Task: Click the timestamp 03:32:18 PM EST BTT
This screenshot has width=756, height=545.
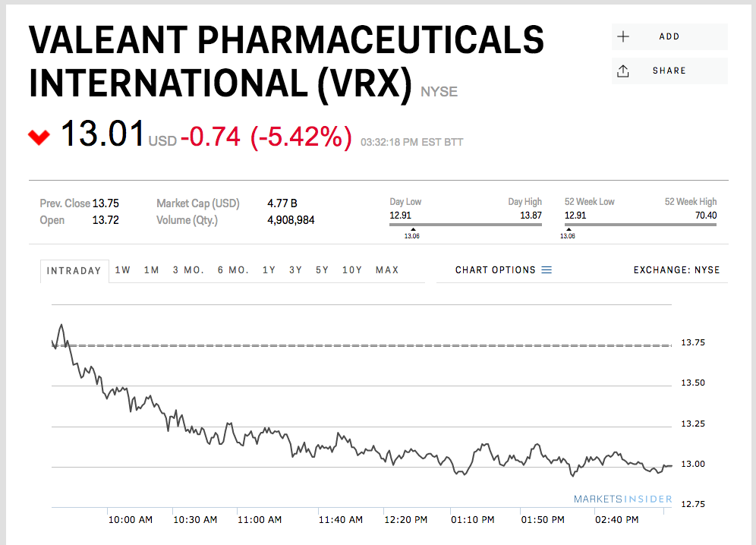Action: pos(411,142)
